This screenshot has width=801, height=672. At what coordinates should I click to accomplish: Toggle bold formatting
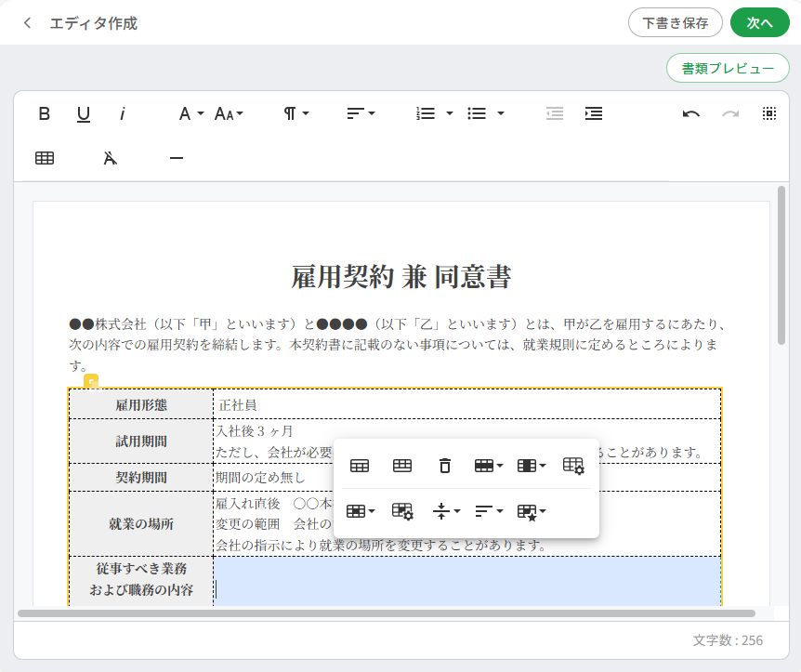pyautogui.click(x=45, y=113)
